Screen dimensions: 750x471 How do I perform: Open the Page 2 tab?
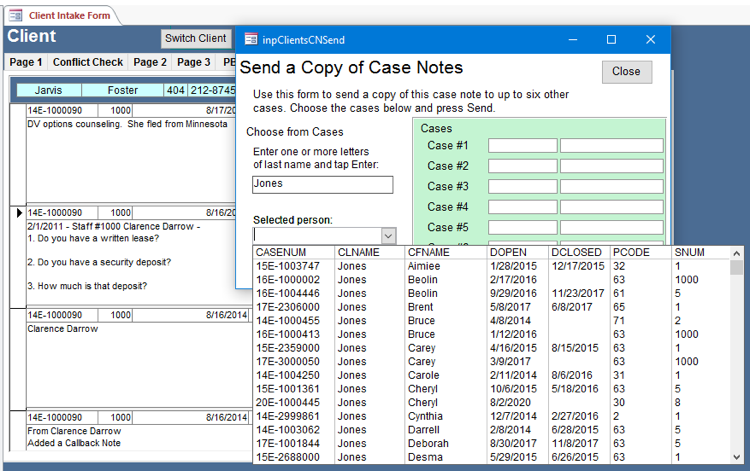coord(150,62)
